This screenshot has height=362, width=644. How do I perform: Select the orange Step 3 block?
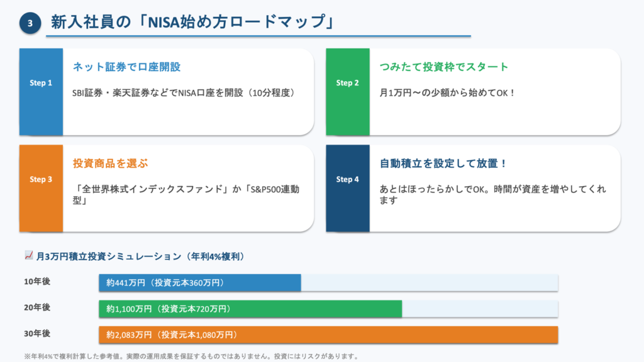[x=41, y=189]
